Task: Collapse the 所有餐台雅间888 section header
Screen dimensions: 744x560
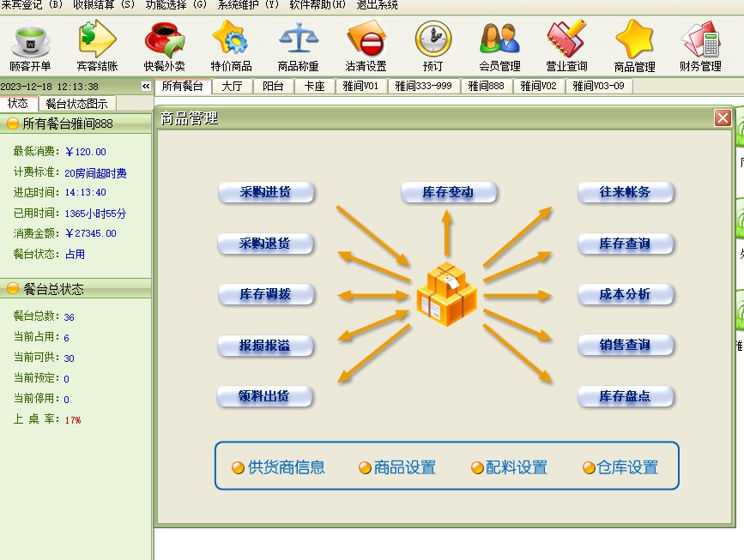Action: [x=13, y=123]
